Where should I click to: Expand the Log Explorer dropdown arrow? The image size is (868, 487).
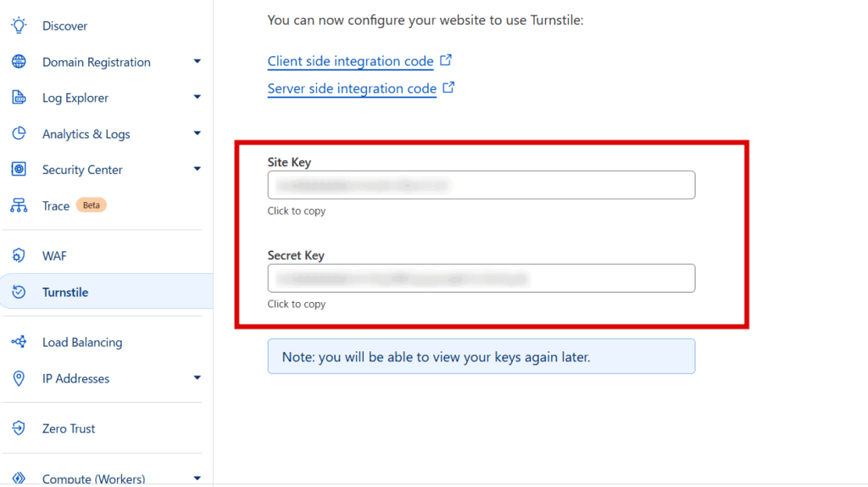[x=198, y=98]
